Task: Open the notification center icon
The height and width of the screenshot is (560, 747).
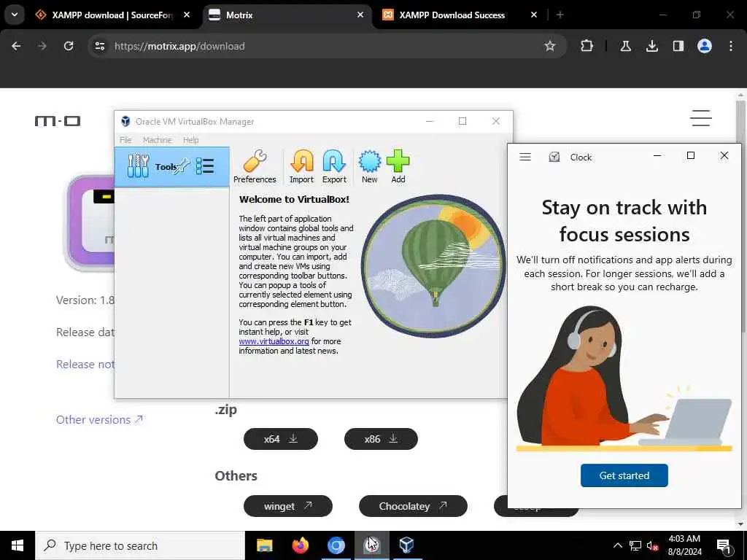Action: tap(724, 545)
